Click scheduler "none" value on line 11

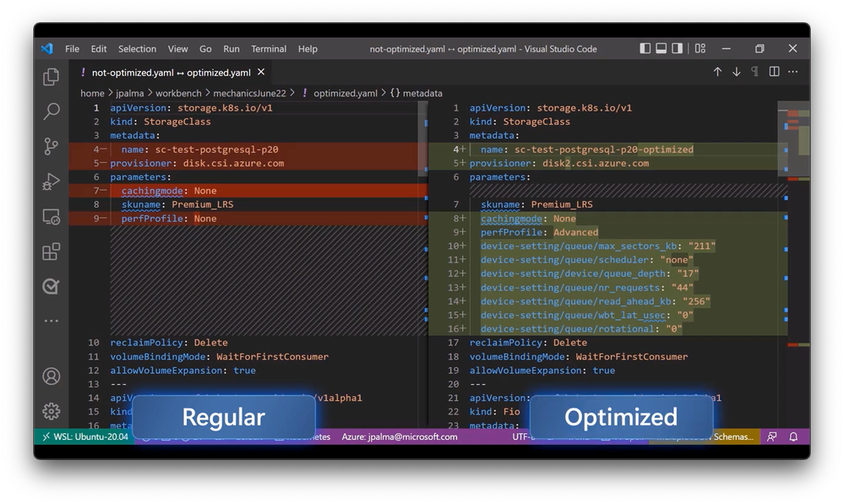coord(677,260)
